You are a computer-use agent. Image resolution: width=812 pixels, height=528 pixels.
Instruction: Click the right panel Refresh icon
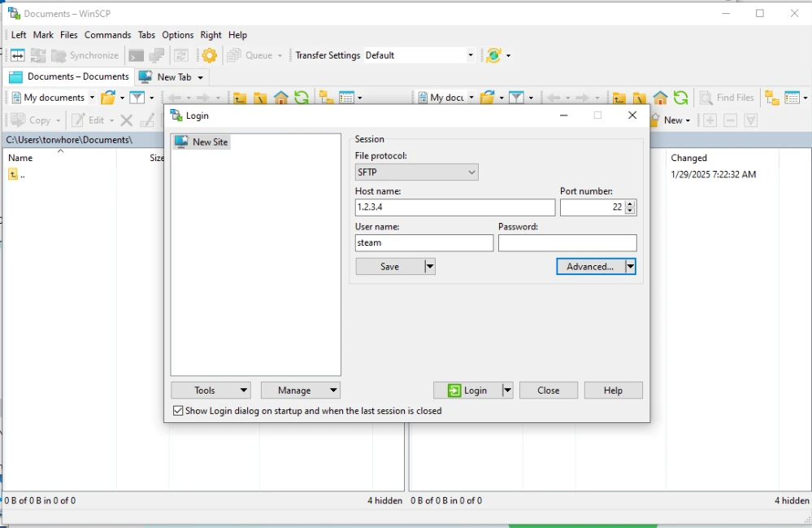(681, 98)
